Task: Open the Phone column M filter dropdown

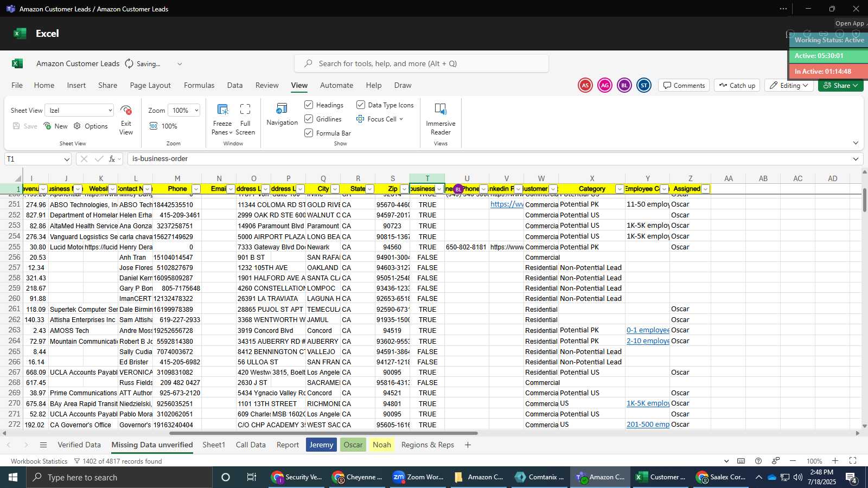Action: coord(196,189)
